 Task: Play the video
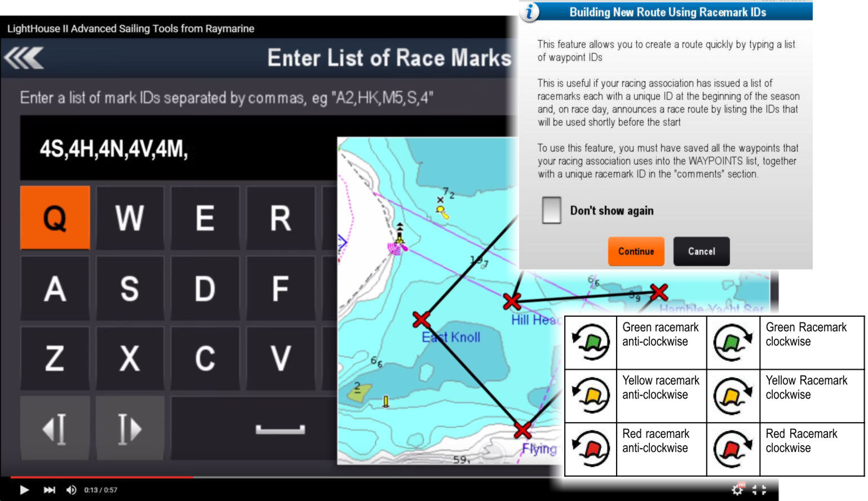[24, 490]
